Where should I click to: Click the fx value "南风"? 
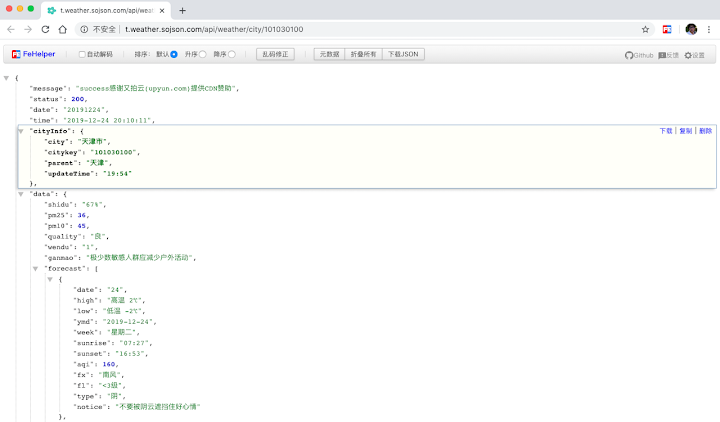(110, 375)
